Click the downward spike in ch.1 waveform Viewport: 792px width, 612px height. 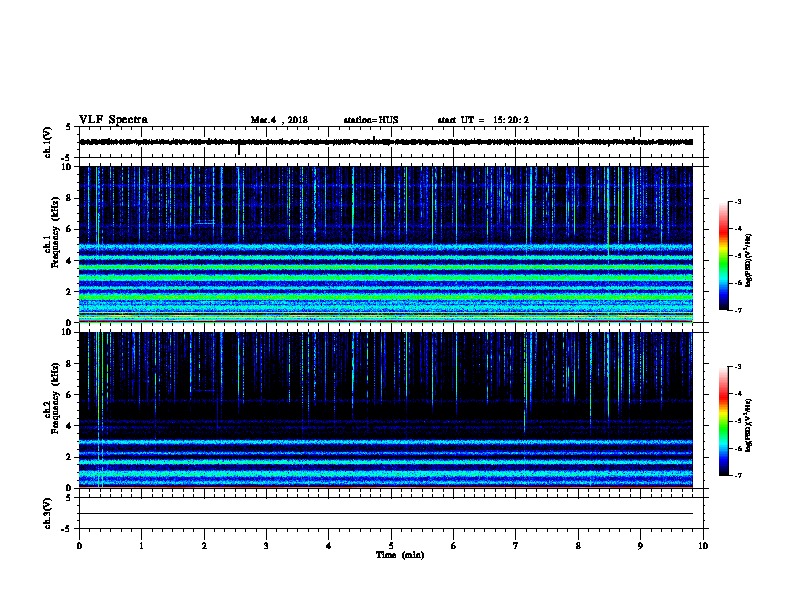(238, 150)
